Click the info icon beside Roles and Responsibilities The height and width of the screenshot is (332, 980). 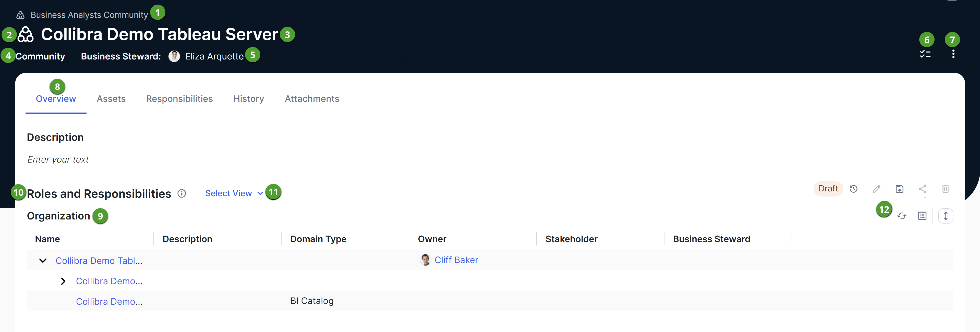pos(182,193)
